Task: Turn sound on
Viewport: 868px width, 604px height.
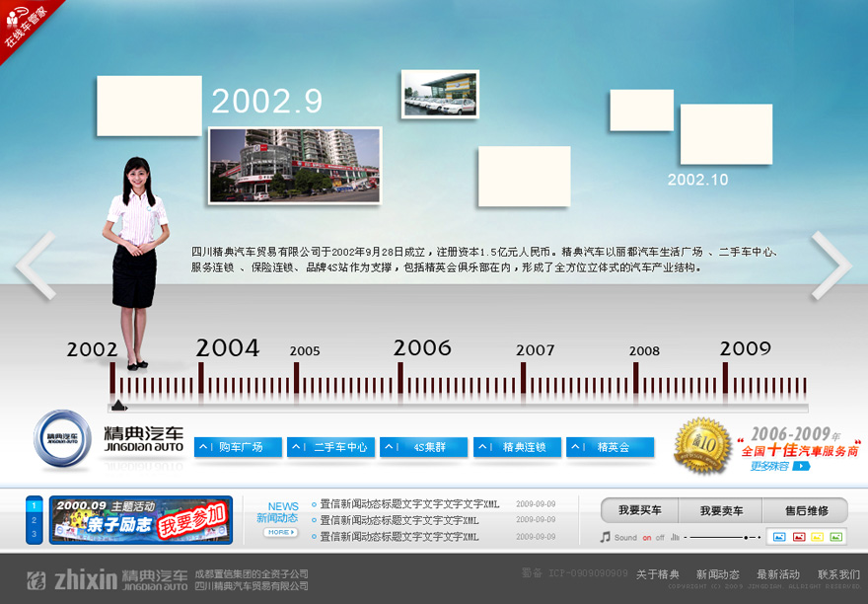Action: tap(647, 538)
